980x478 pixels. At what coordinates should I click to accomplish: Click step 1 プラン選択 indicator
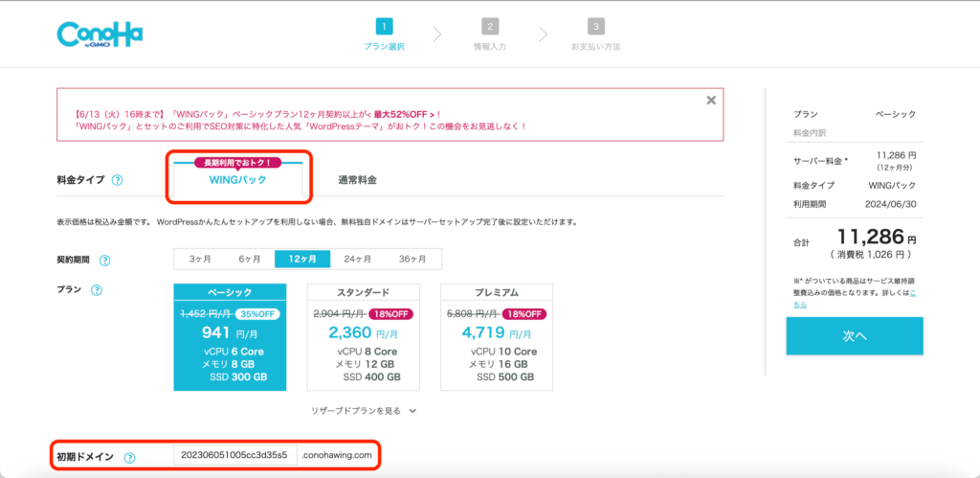(x=384, y=35)
